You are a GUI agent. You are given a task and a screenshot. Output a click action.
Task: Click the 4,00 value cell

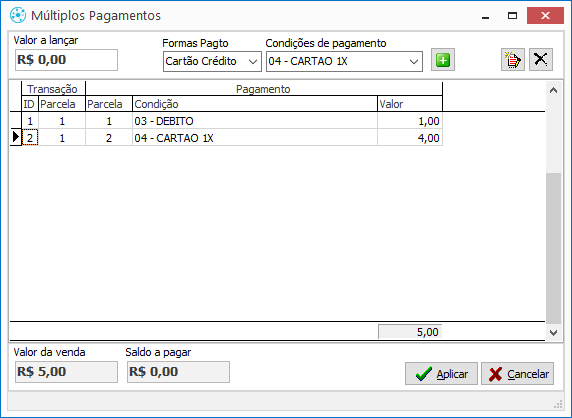coord(410,138)
